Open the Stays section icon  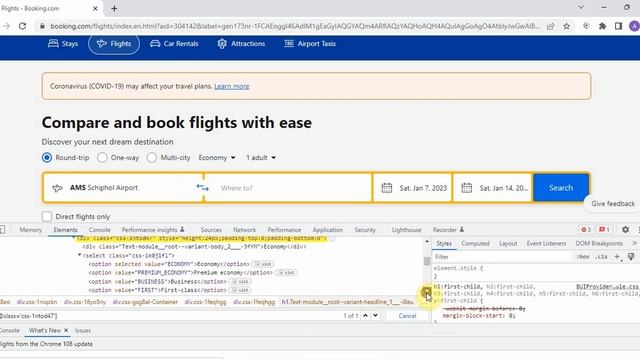point(53,43)
